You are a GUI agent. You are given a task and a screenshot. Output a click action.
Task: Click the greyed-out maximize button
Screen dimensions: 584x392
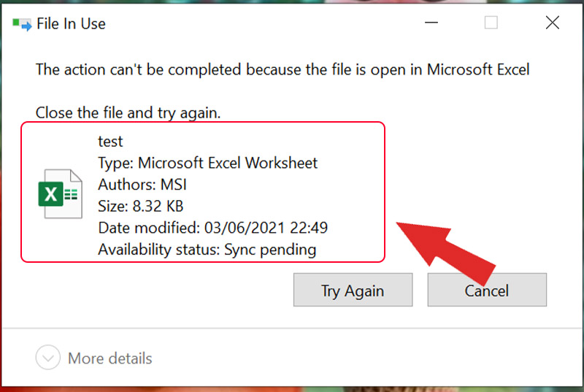tap(491, 23)
